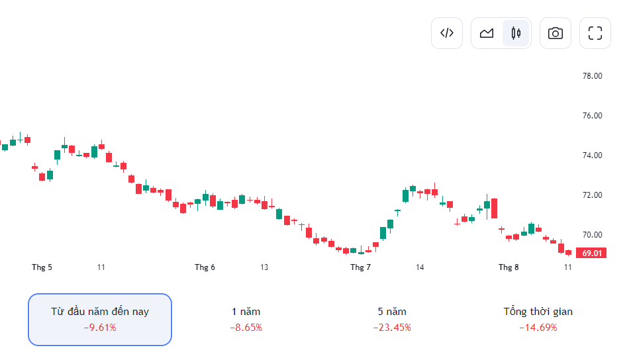Switch to area chart view
The width and height of the screenshot is (631, 364).
[487, 33]
